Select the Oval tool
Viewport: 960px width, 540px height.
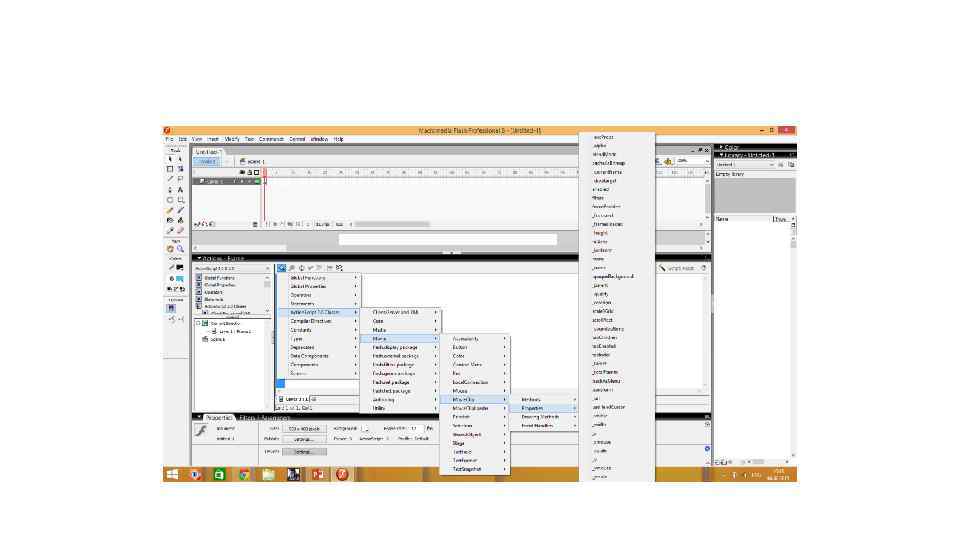coord(170,200)
